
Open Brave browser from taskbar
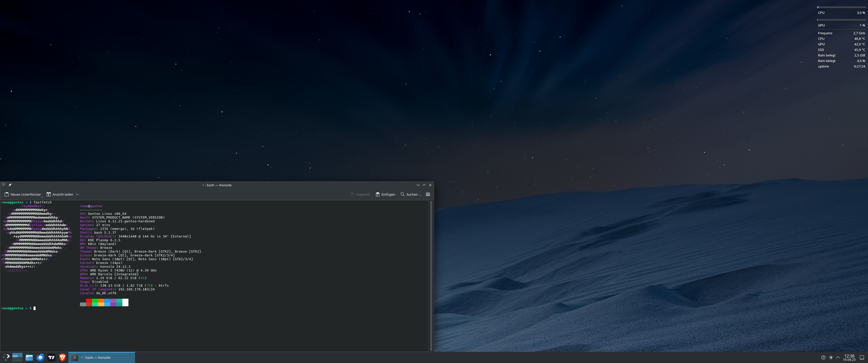point(62,357)
